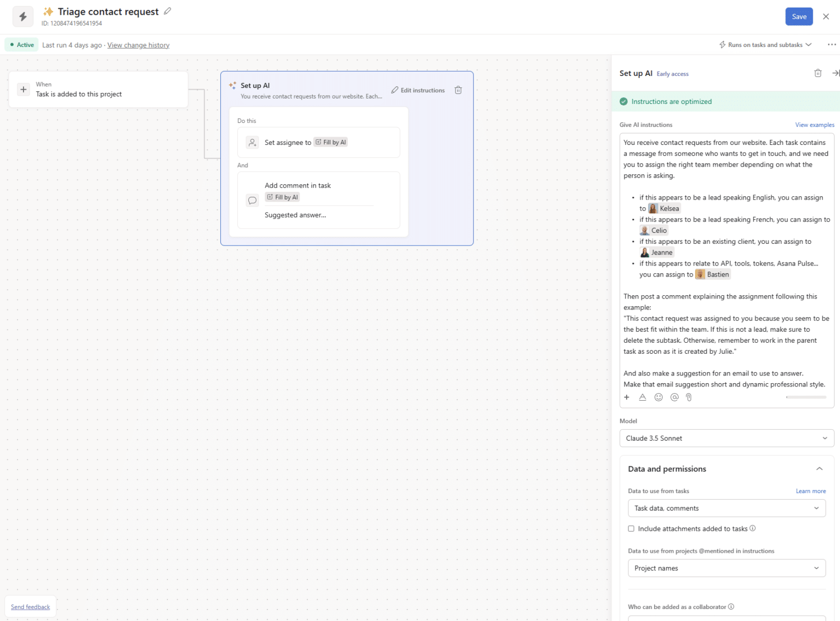Open the attachment (paperclip) icon in instructions toolbar
The width and height of the screenshot is (840, 621).
pos(689,397)
